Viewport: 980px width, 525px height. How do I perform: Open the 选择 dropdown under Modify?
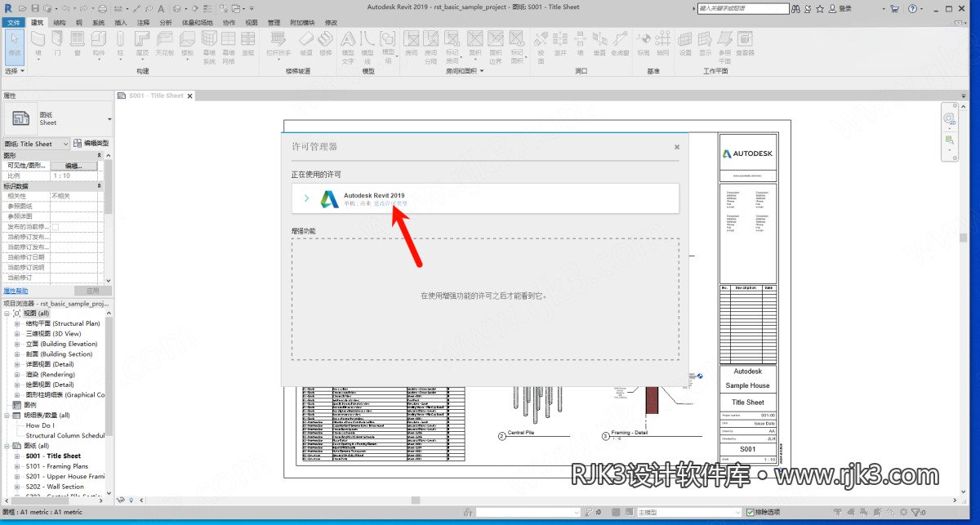point(15,71)
